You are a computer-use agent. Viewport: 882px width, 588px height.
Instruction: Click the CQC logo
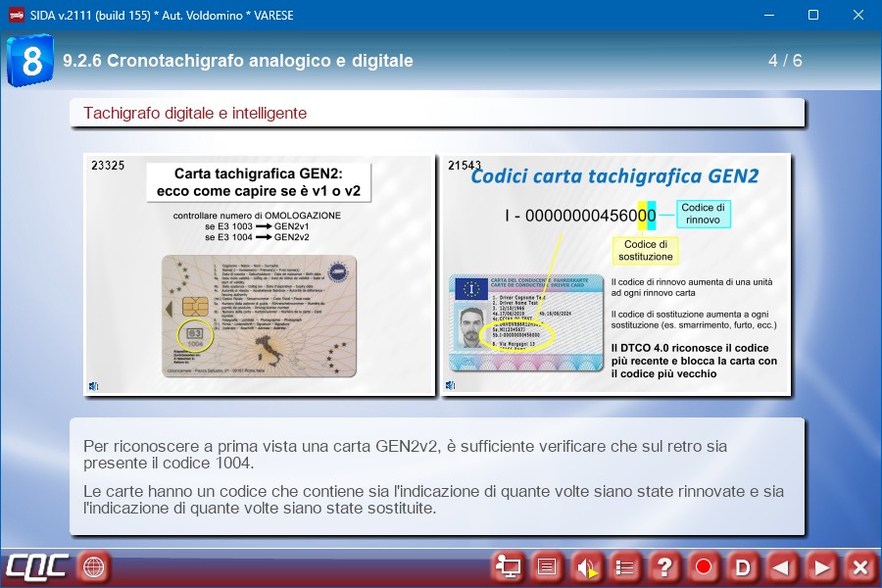(37, 566)
